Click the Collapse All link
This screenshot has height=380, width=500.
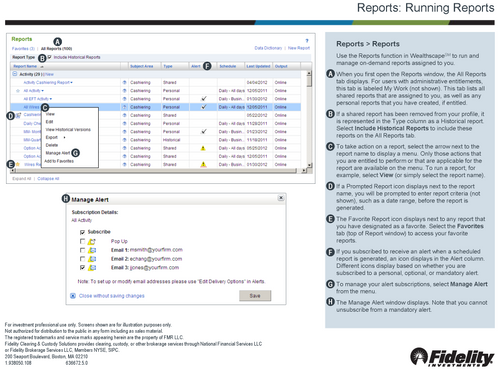(x=48, y=179)
